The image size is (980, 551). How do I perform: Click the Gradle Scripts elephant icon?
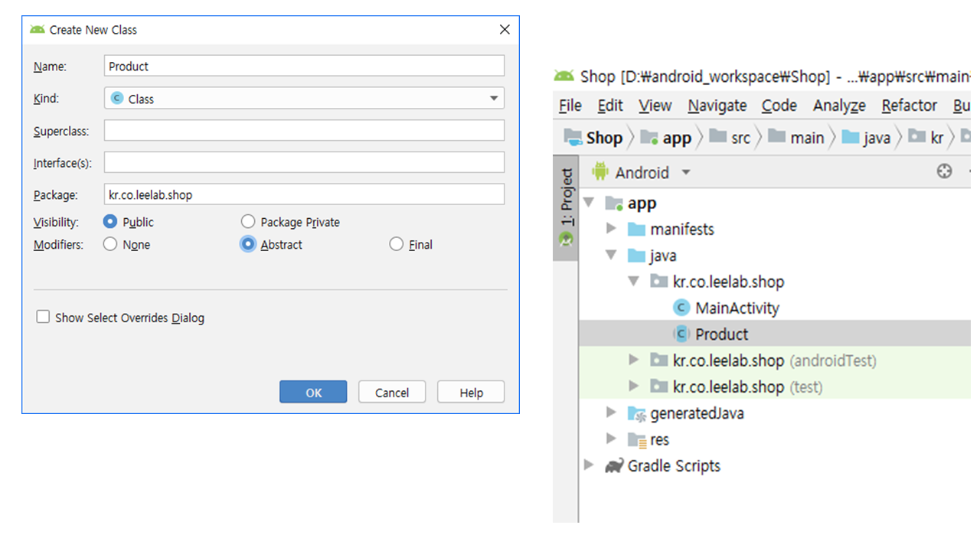pyautogui.click(x=613, y=466)
